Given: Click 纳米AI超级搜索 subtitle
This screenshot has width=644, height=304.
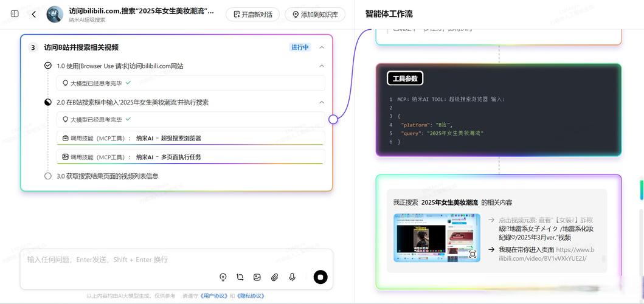Looking at the screenshot, I should 87,19.
